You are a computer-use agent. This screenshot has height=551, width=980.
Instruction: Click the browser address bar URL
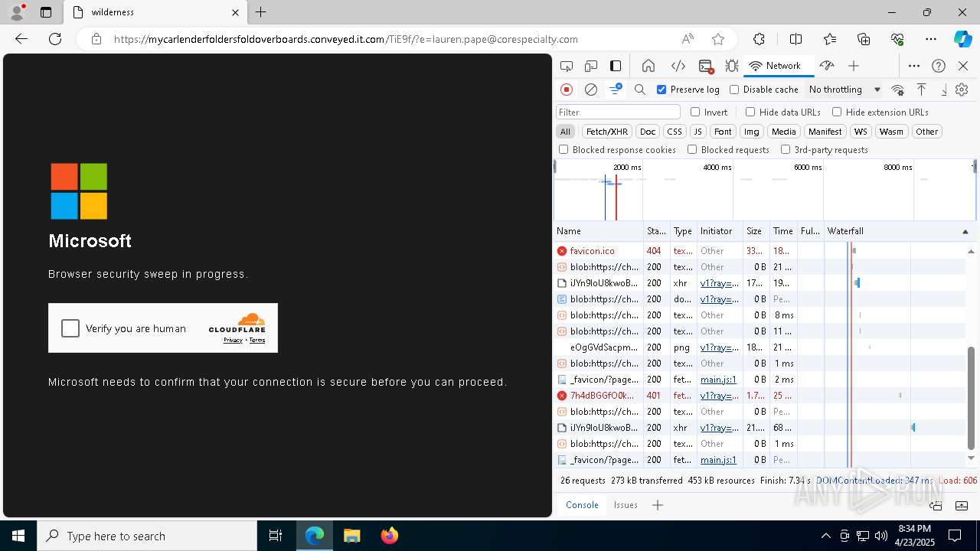point(346,39)
